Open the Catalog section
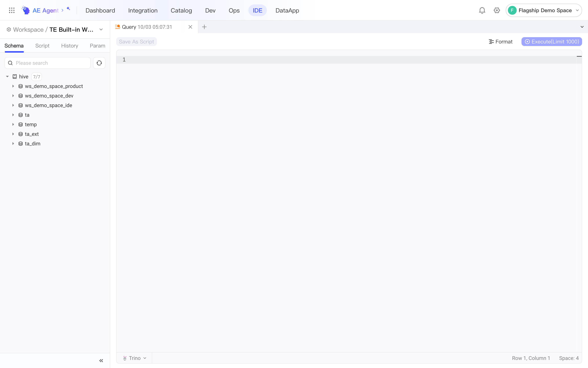 [x=181, y=10]
